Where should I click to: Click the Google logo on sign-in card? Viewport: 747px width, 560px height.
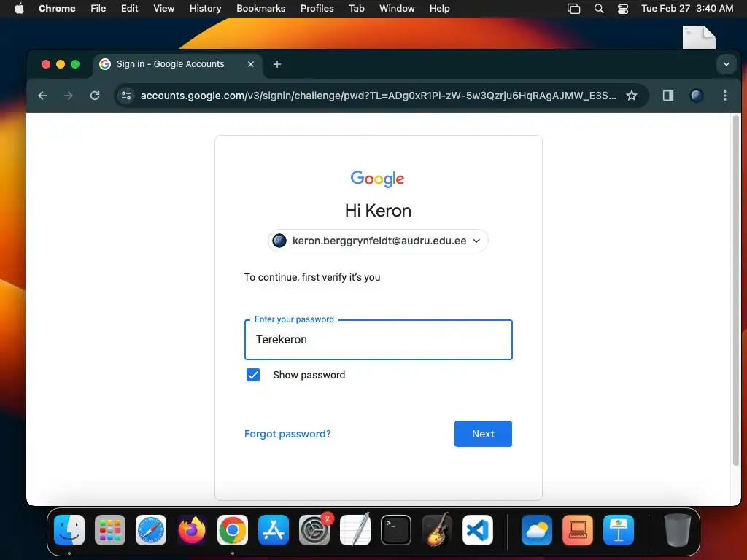coord(377,179)
